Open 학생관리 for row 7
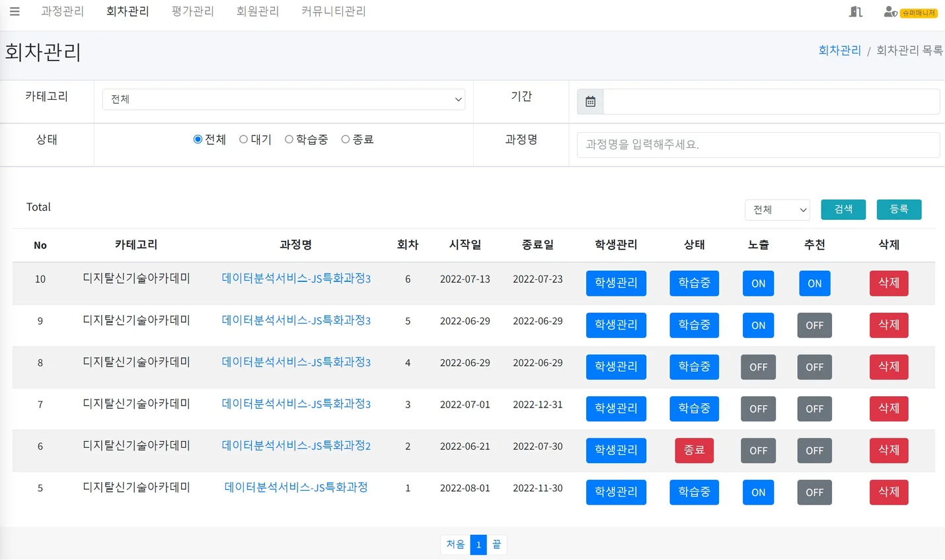 coord(616,409)
